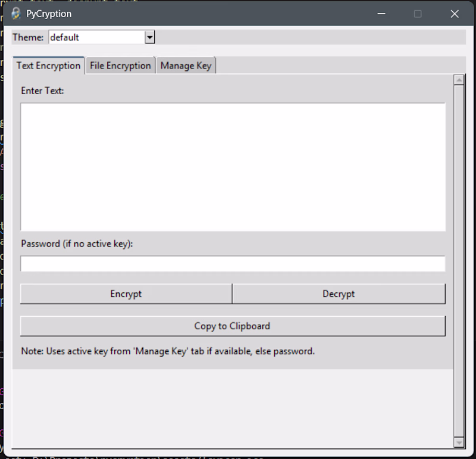Click the PyCryption window title text
Screen dimensions: 476x459
tap(49, 14)
